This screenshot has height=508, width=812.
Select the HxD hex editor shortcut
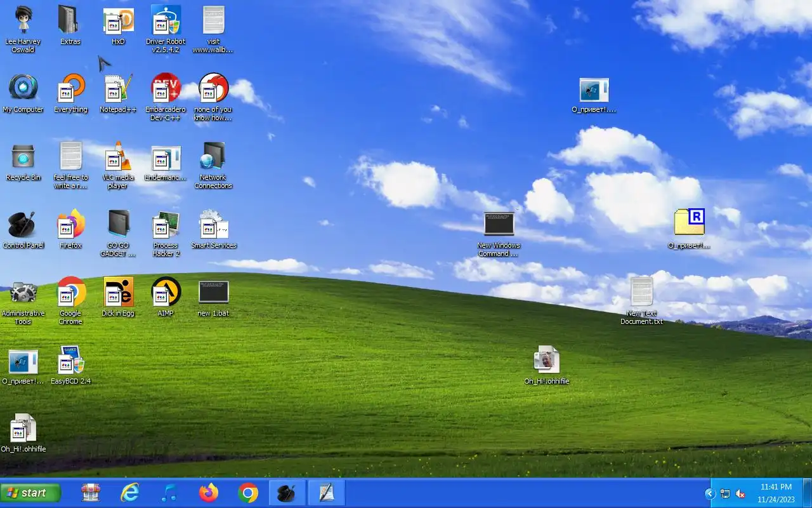pyautogui.click(x=118, y=25)
